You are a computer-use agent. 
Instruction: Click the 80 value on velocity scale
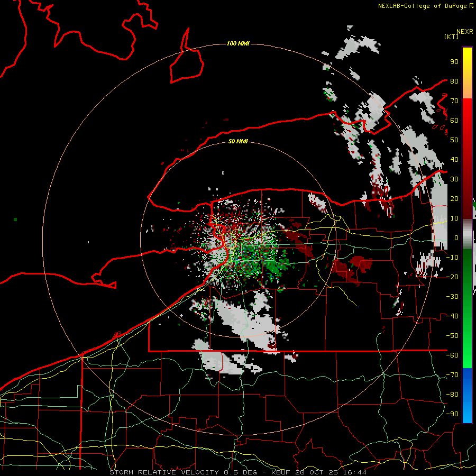[454, 81]
